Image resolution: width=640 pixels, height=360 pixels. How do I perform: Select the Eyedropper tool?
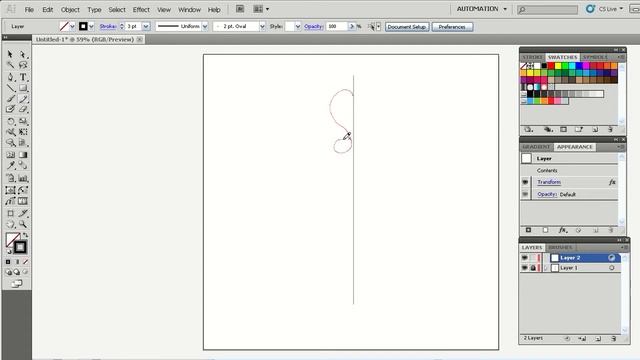pos(10,166)
